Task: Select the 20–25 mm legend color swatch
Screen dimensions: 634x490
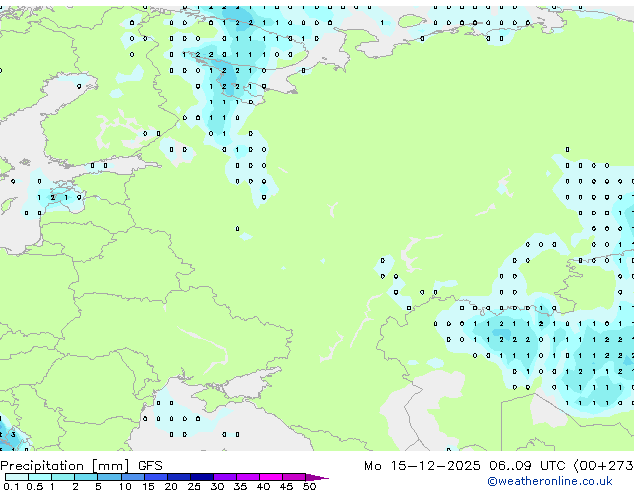Action: coord(178,477)
